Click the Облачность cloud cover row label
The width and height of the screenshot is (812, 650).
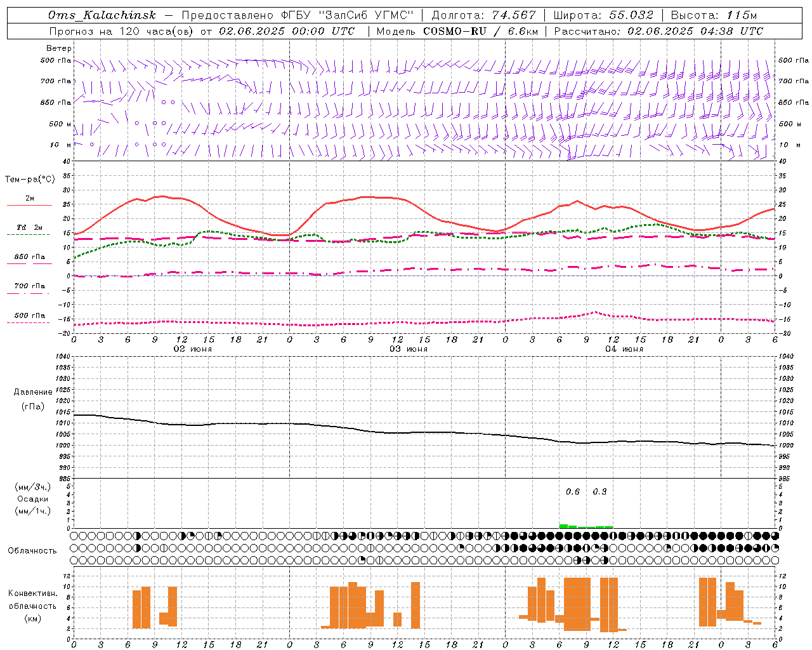pyautogui.click(x=32, y=551)
